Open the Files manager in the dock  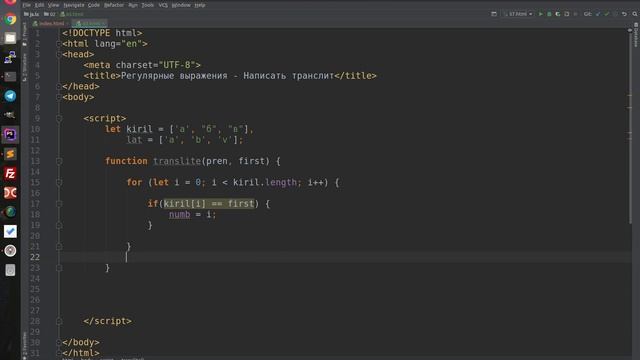tap(10, 38)
